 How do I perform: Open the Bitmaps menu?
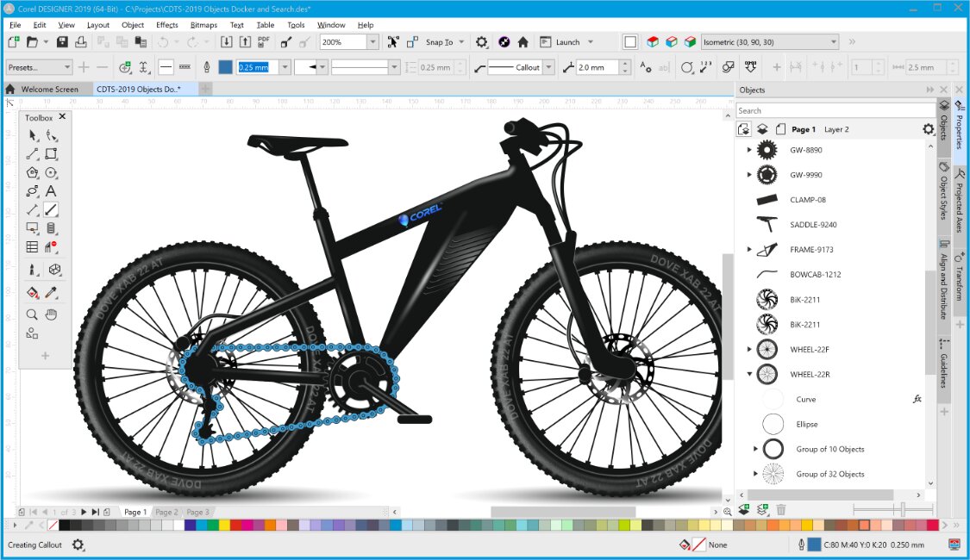pyautogui.click(x=203, y=25)
